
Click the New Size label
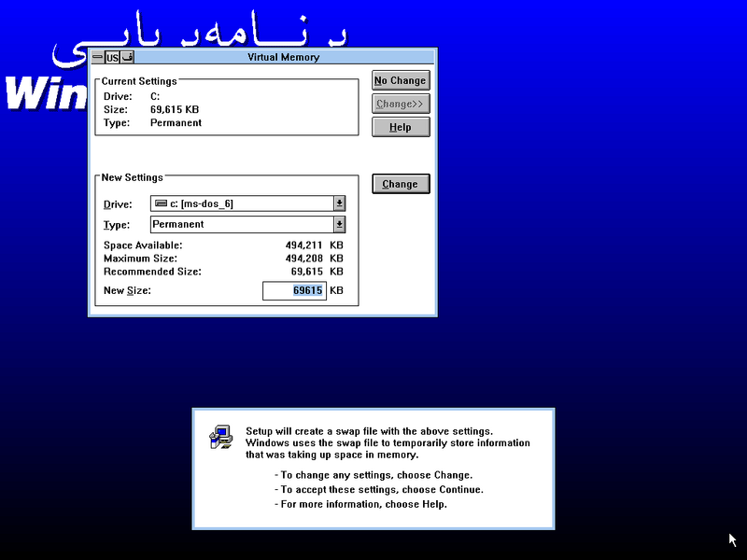(127, 290)
